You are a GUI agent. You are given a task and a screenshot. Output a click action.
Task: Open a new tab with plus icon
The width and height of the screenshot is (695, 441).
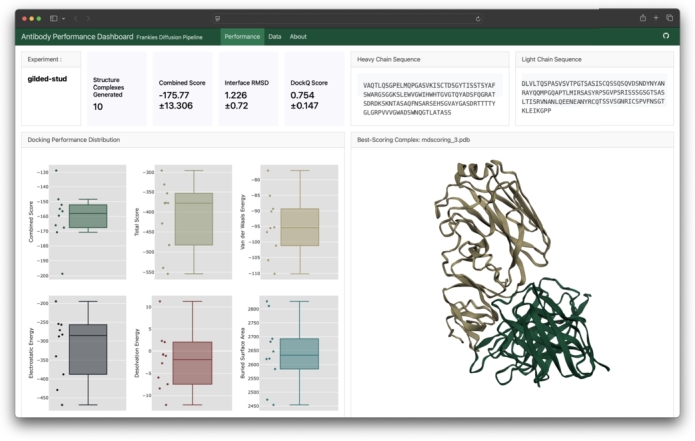(656, 18)
